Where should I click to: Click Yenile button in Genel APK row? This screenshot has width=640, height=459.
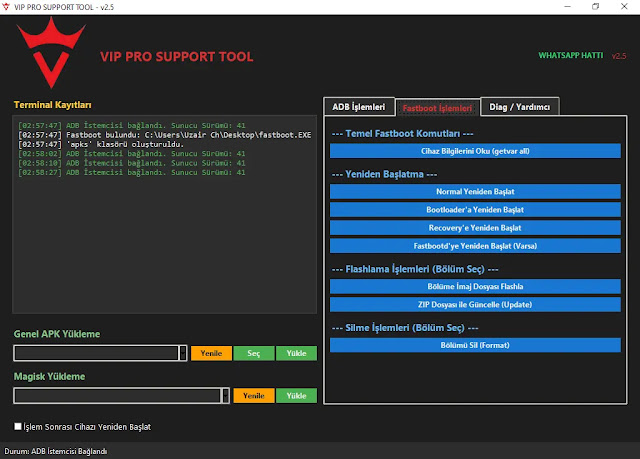(x=211, y=353)
